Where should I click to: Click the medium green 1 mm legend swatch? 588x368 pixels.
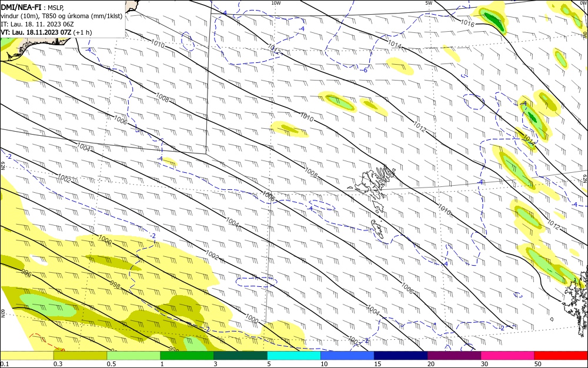(x=187, y=356)
